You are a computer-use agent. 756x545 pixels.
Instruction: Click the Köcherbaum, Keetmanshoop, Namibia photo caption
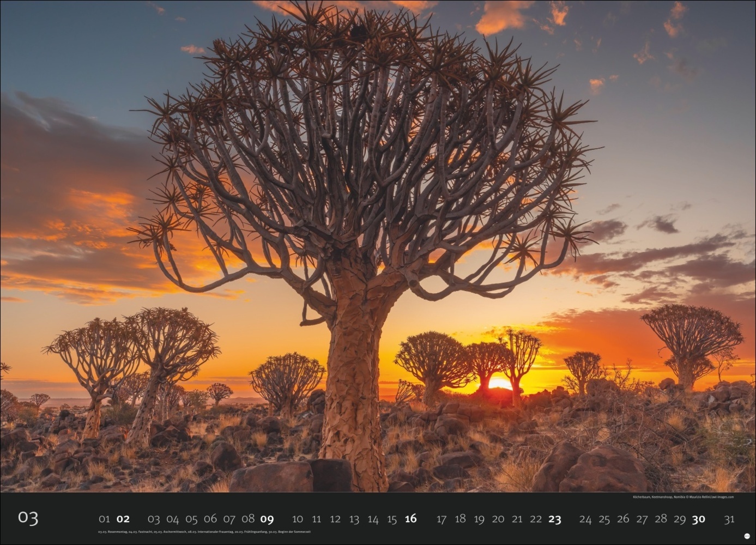click(684, 497)
